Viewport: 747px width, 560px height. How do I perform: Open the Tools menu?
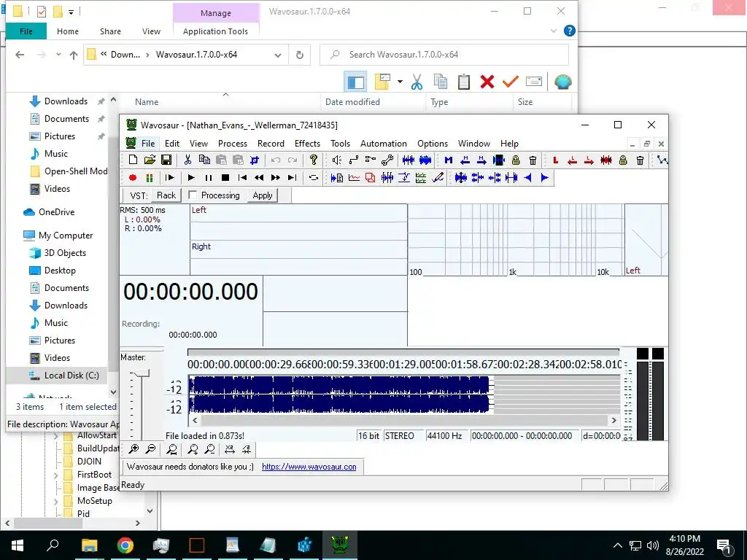click(x=340, y=144)
